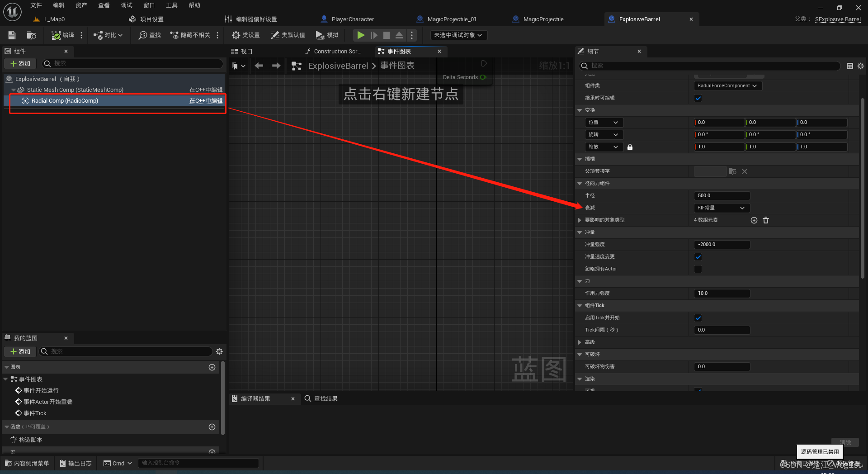The width and height of the screenshot is (868, 474).
Task: Open the 输出日志 output log
Action: coord(76,463)
